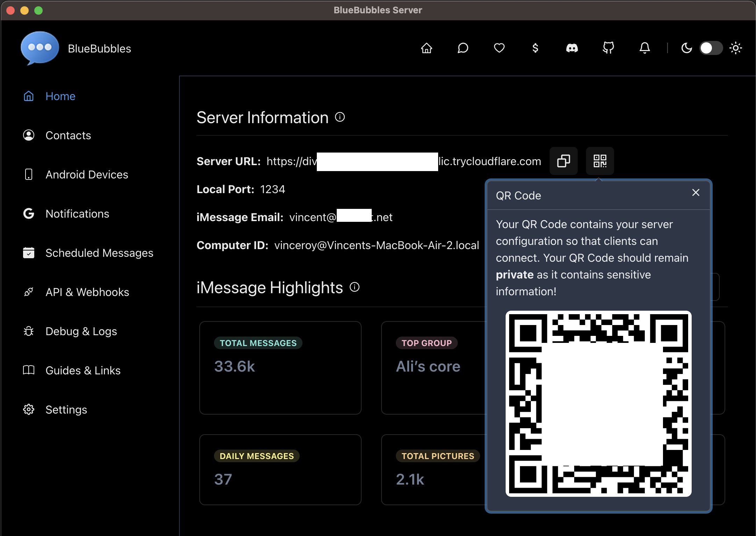Toggle the dark/light theme switch
Image resolution: width=756 pixels, height=536 pixels.
tap(711, 48)
